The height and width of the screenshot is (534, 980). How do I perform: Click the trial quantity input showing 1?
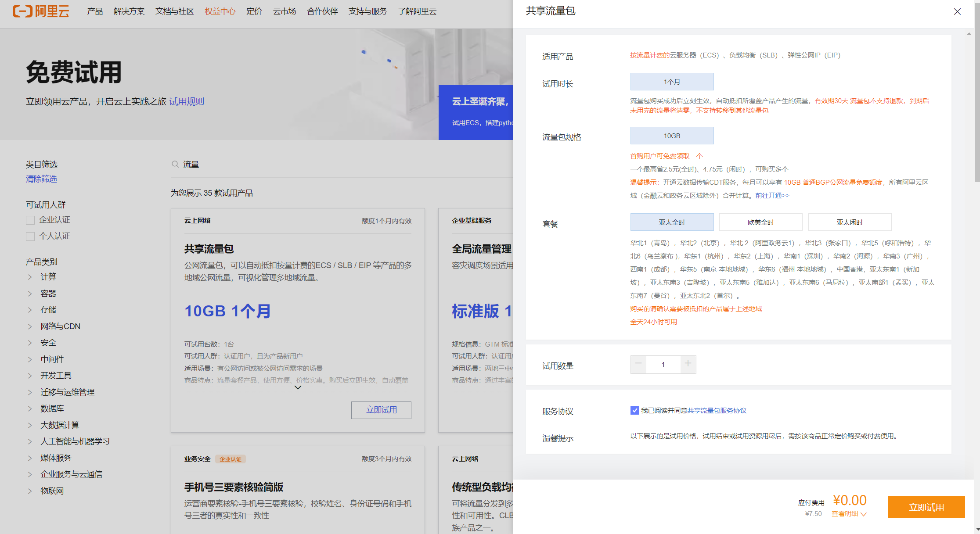pos(663,364)
